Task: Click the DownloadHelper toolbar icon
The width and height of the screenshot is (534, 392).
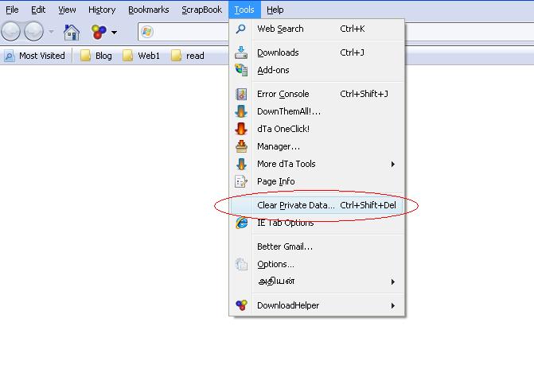Action: click(x=99, y=32)
